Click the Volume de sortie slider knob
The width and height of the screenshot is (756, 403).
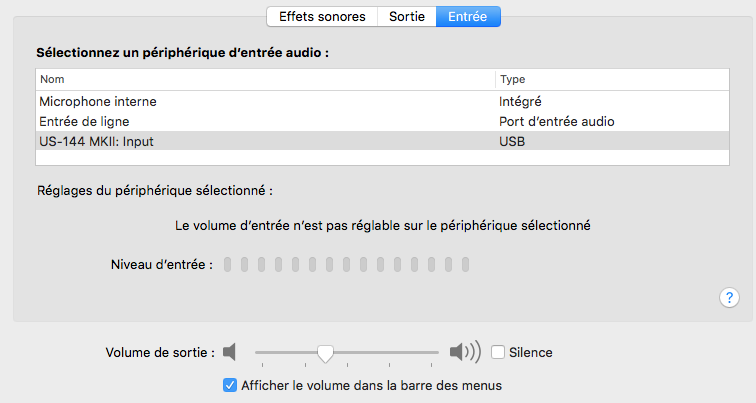click(x=325, y=353)
